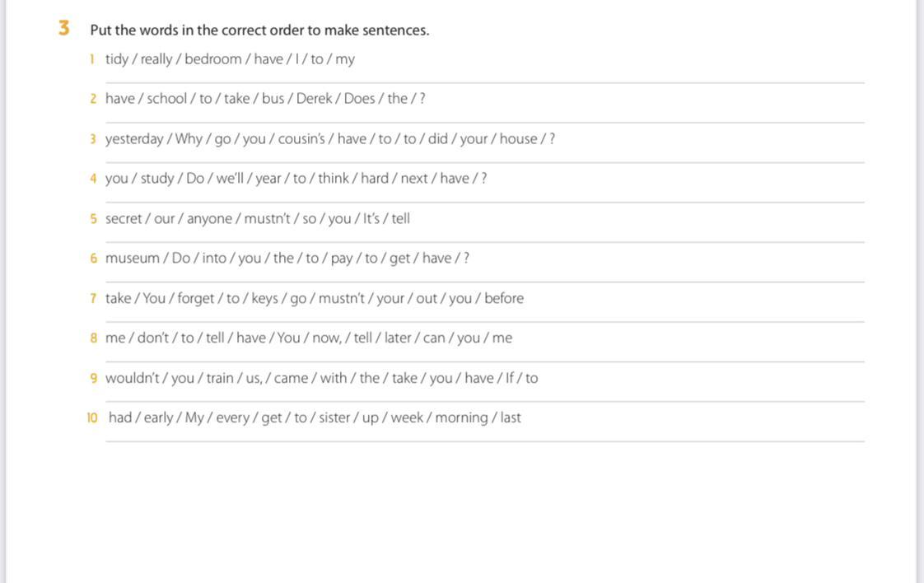Click the word 'wouldn't' in sentence 9

tap(133, 378)
